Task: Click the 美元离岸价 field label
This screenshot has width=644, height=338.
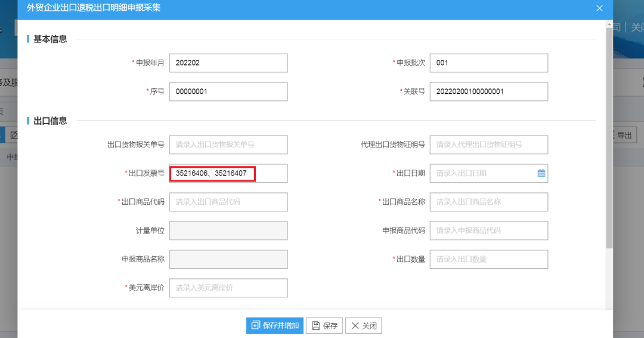Action: coord(146,288)
